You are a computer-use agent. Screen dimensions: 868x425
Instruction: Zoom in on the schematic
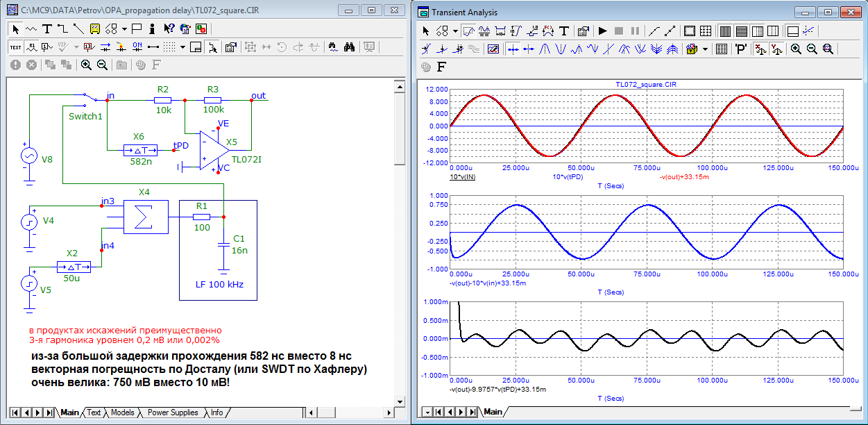tap(86, 65)
